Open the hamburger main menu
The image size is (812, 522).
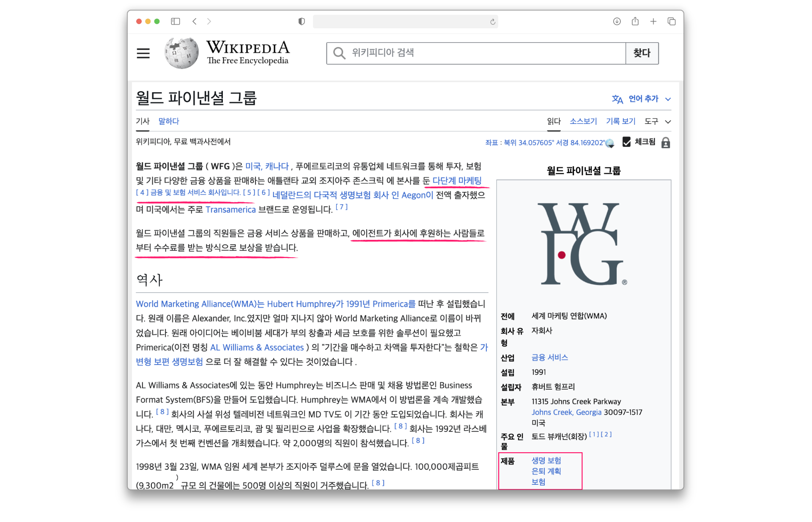143,53
